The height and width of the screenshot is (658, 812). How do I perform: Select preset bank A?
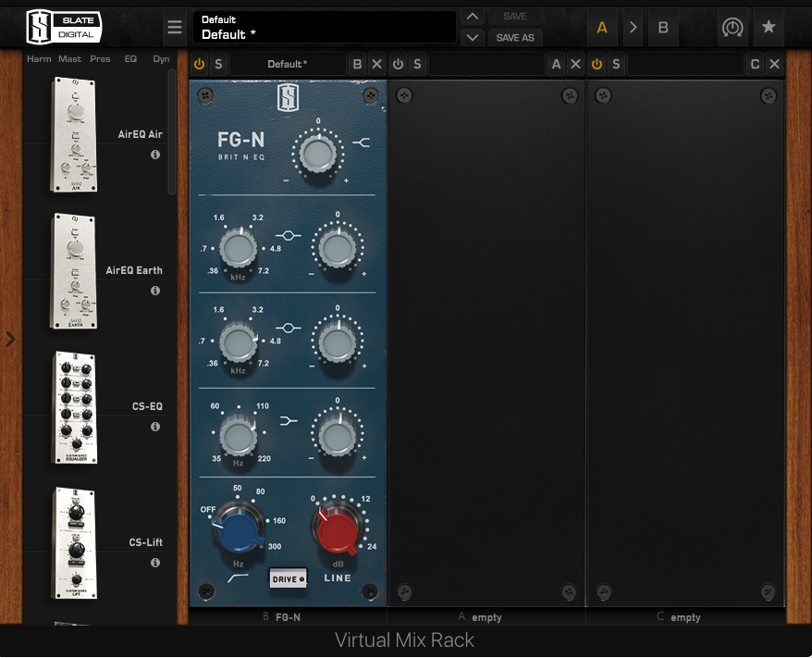click(x=602, y=27)
